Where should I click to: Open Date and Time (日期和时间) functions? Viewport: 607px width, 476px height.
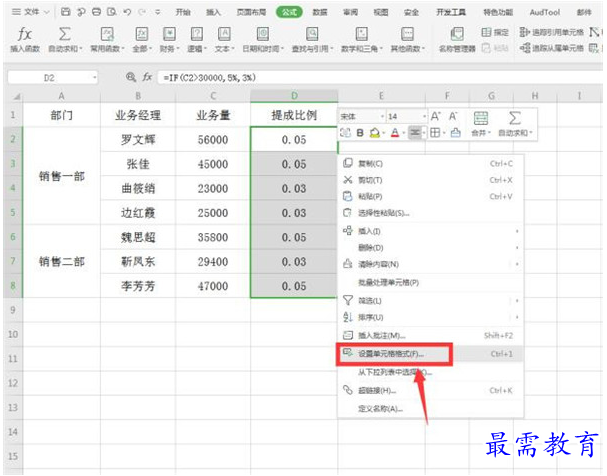click(263, 39)
